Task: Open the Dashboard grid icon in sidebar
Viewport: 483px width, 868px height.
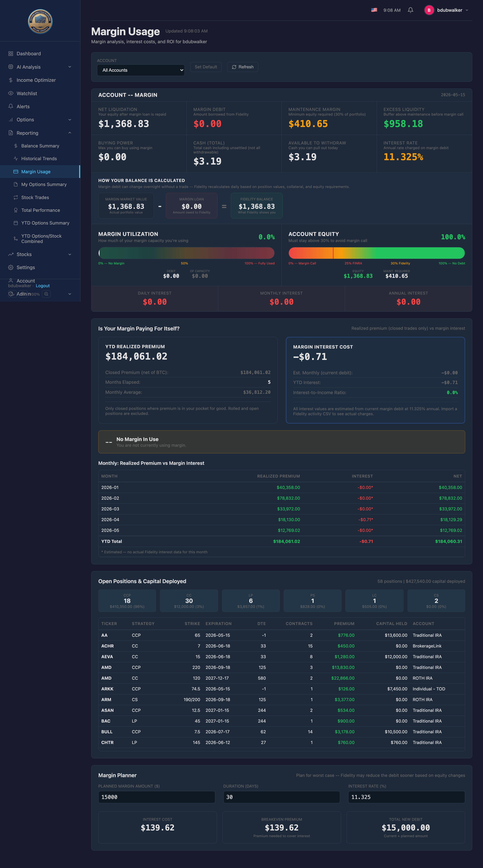Action: 11,54
